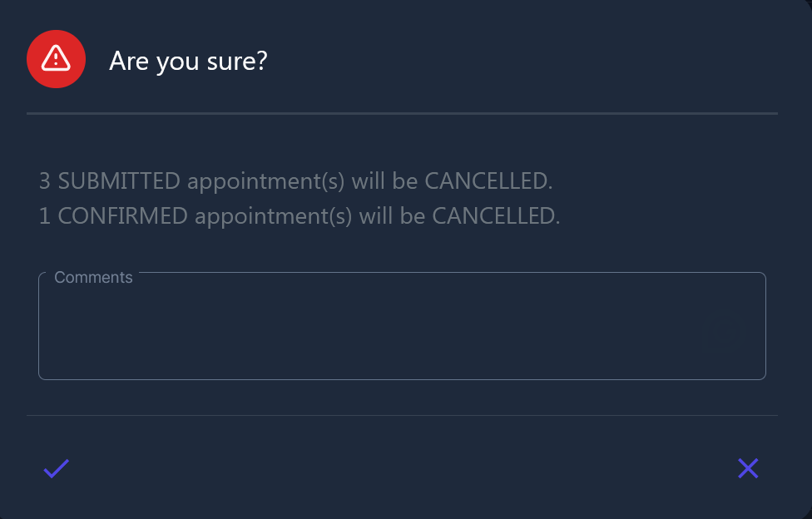The height and width of the screenshot is (519, 812).
Task: Click the "Are you sure?" heading
Action: pos(188,60)
